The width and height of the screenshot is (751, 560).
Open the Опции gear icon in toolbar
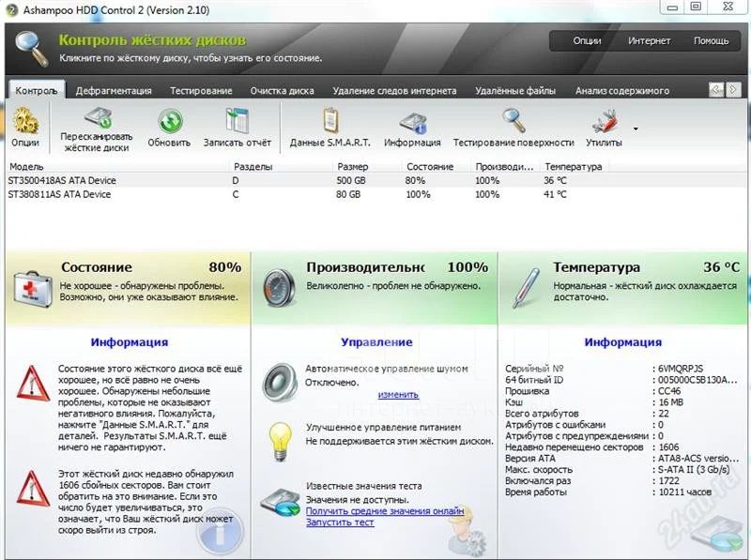tap(25, 120)
